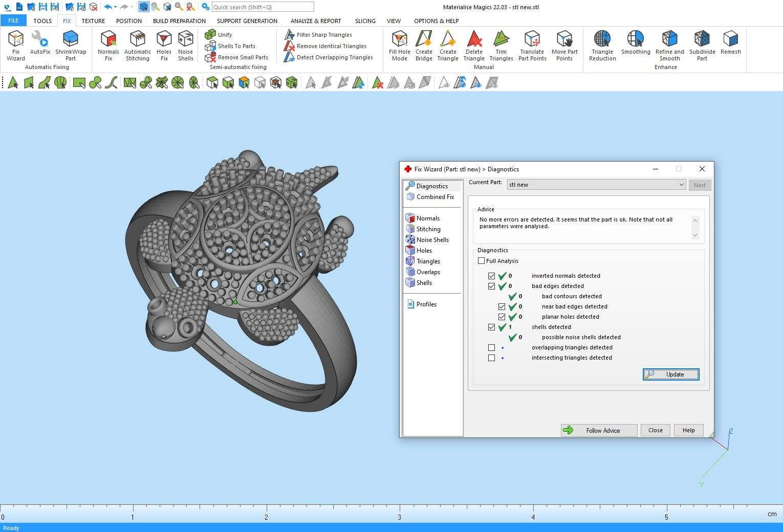This screenshot has height=532, width=783.
Task: Select the Create Bridge tool
Action: (x=424, y=45)
